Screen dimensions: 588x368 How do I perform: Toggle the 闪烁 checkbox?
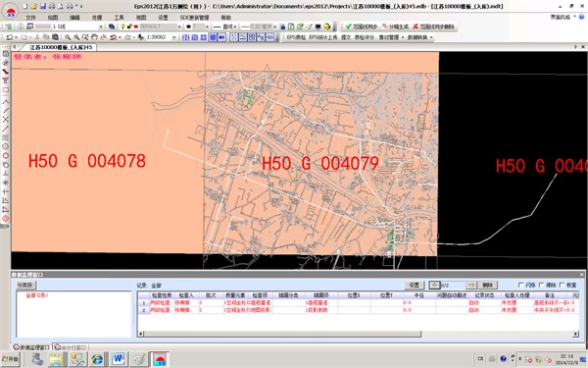point(520,285)
